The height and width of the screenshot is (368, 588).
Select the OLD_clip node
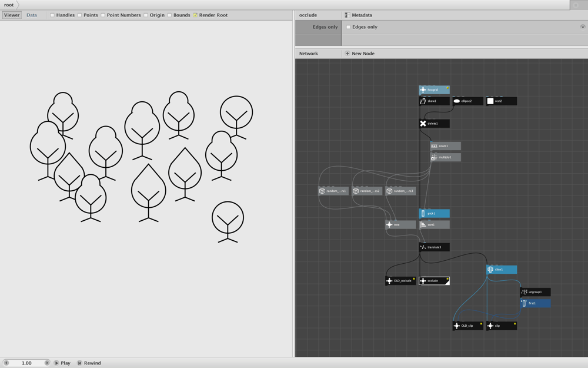(467, 326)
